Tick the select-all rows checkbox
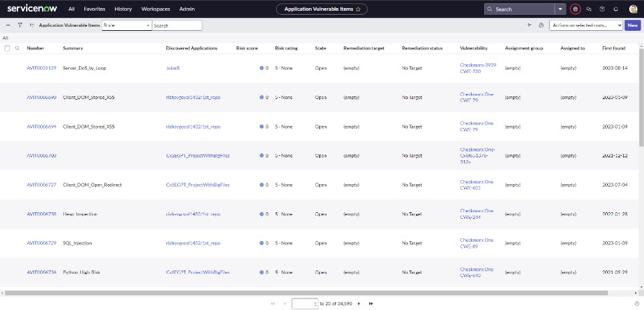Viewport: 644px width, 310px height. click(x=7, y=48)
